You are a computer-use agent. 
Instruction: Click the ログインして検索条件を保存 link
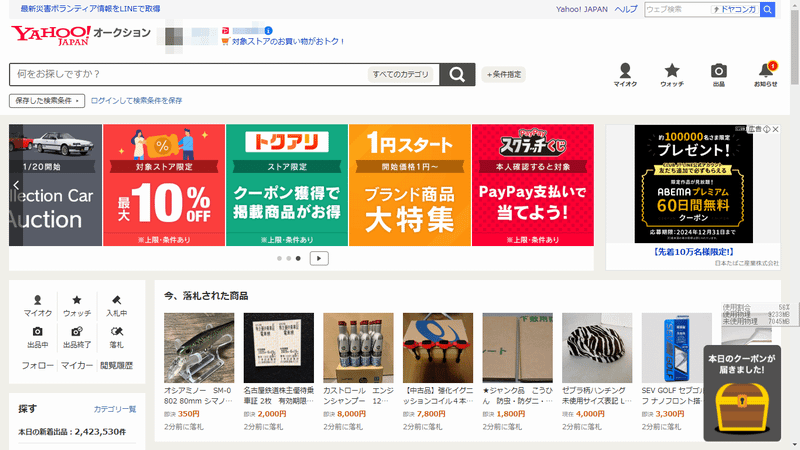tap(136, 101)
